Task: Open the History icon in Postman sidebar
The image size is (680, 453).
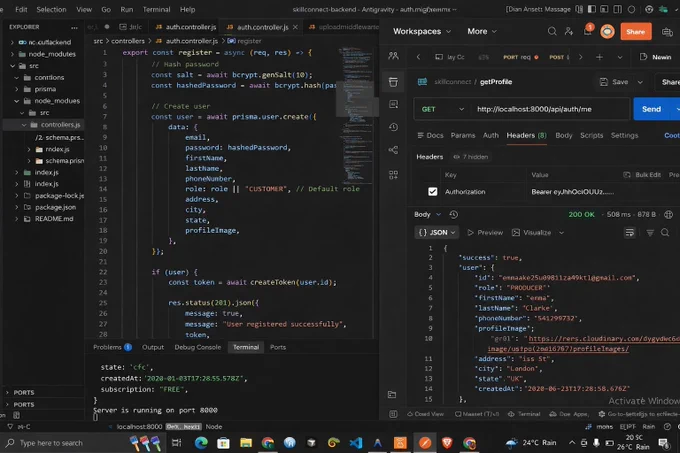Action: coord(393,127)
